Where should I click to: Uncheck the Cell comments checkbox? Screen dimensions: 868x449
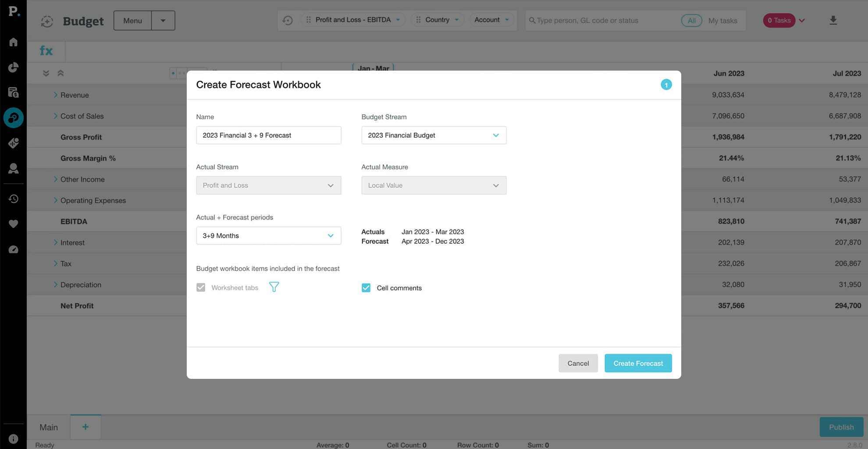click(366, 288)
